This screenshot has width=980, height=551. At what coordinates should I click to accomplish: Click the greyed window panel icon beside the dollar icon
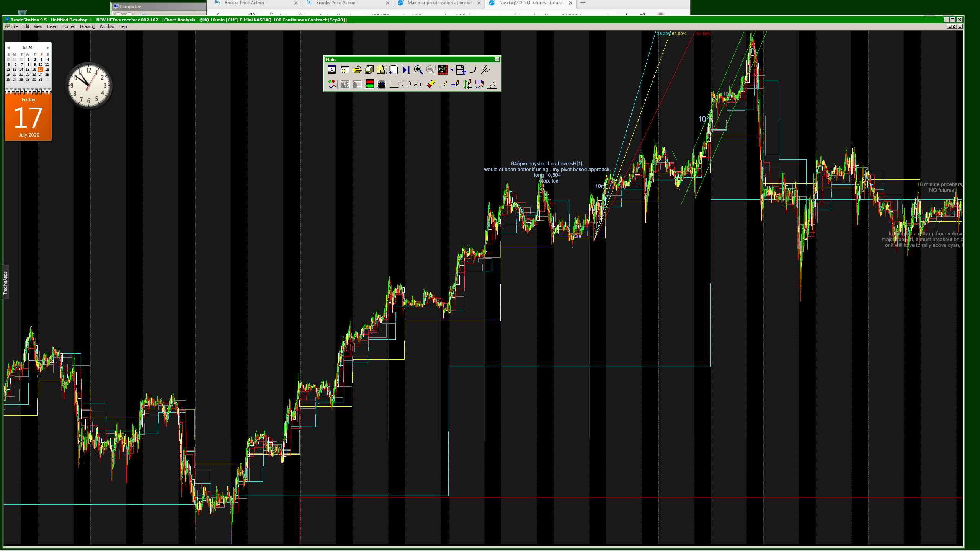tap(357, 84)
